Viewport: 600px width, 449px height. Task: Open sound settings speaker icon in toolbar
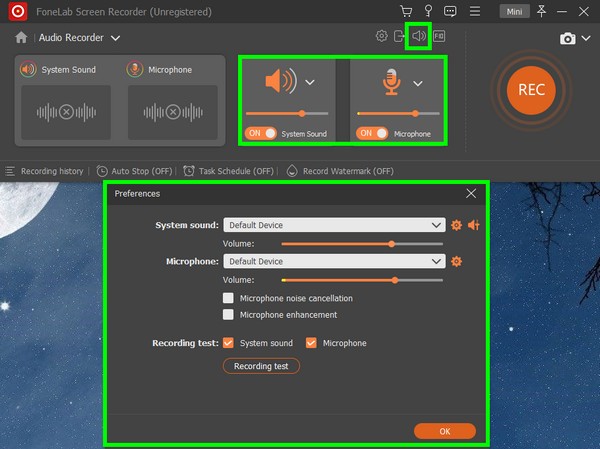click(x=419, y=36)
